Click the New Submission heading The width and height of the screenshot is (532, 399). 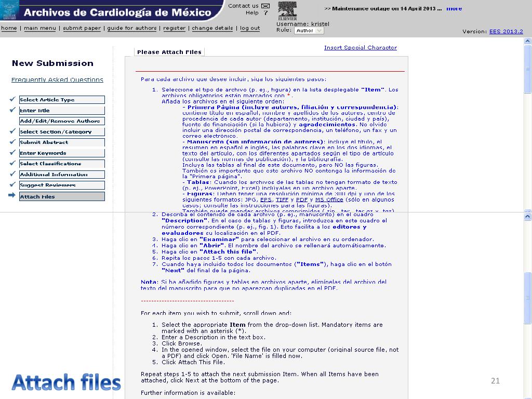[x=52, y=63]
